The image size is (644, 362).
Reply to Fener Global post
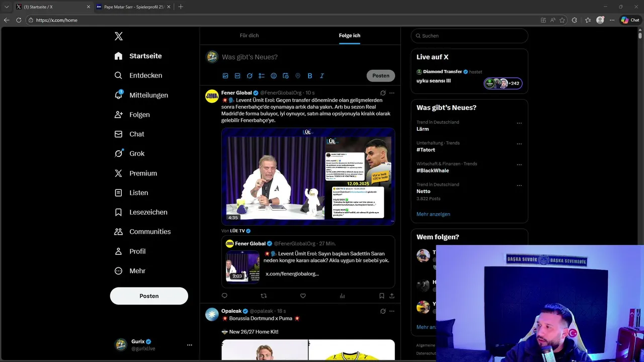[x=224, y=296]
